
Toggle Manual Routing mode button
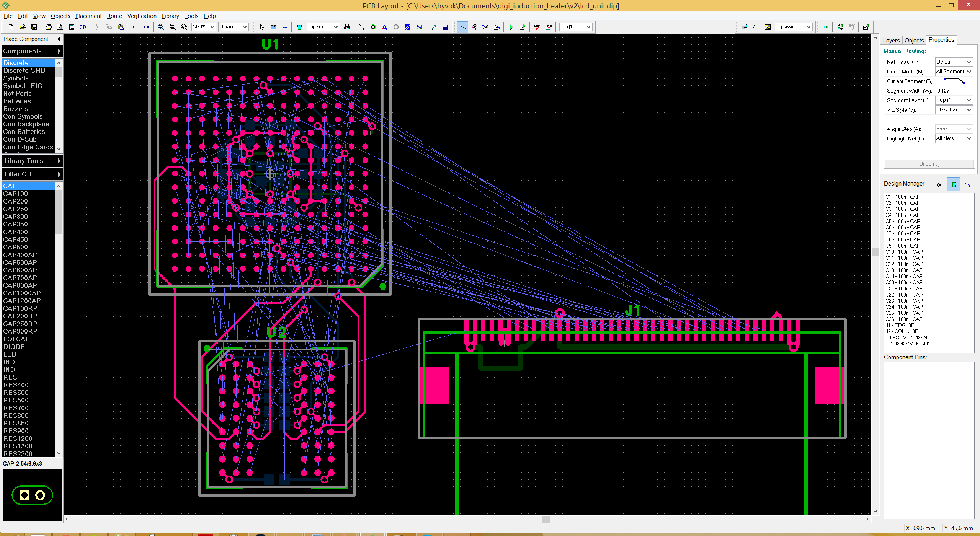[462, 27]
